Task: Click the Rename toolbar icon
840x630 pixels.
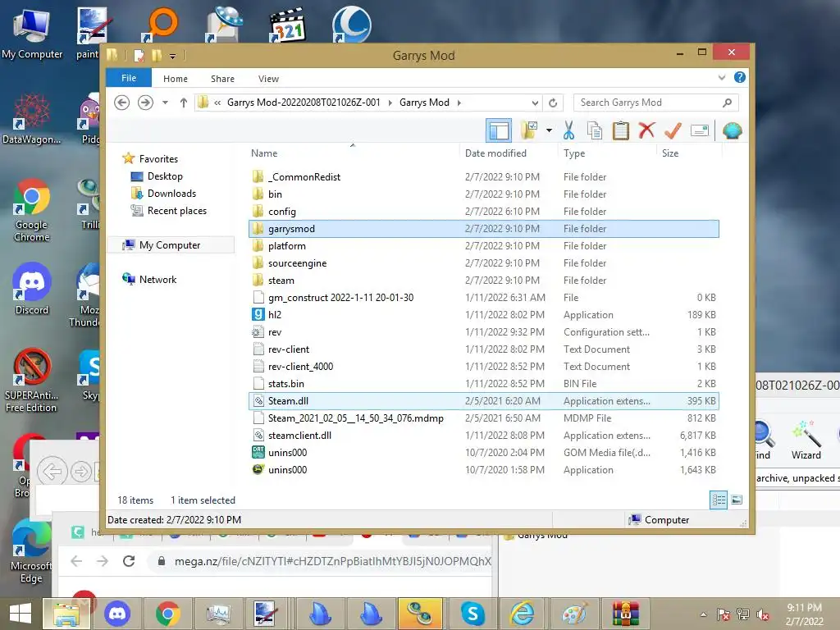Action: 700,130
